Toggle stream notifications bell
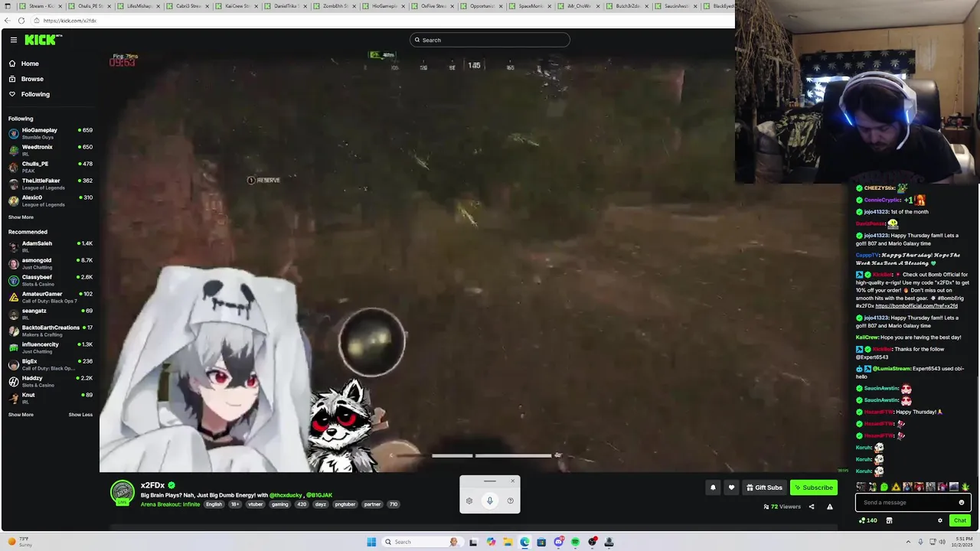 tap(713, 487)
